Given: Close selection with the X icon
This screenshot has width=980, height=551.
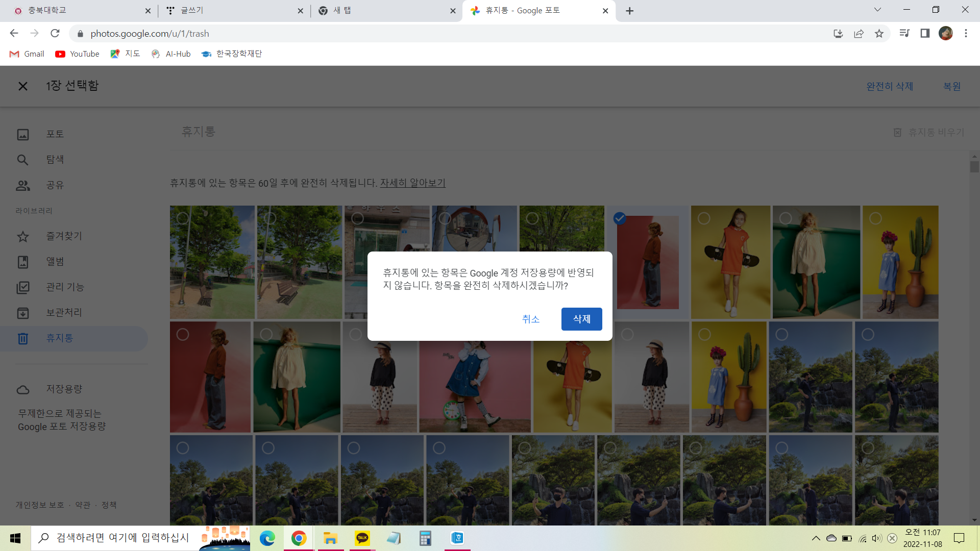Looking at the screenshot, I should coord(23,86).
